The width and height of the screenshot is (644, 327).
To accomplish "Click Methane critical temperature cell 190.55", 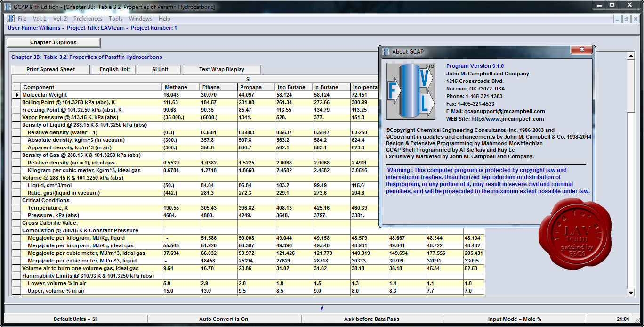I will coord(181,208).
